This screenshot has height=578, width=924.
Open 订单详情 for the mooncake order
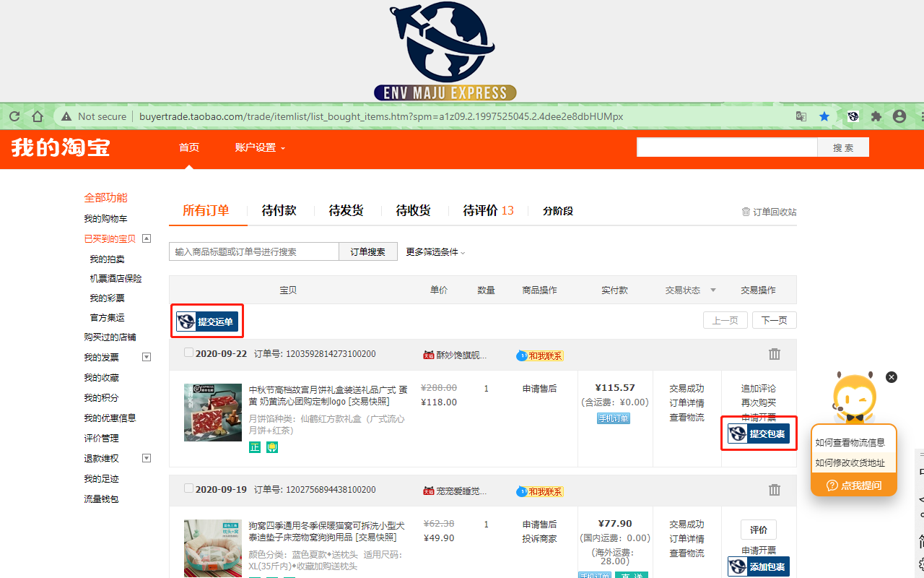687,403
